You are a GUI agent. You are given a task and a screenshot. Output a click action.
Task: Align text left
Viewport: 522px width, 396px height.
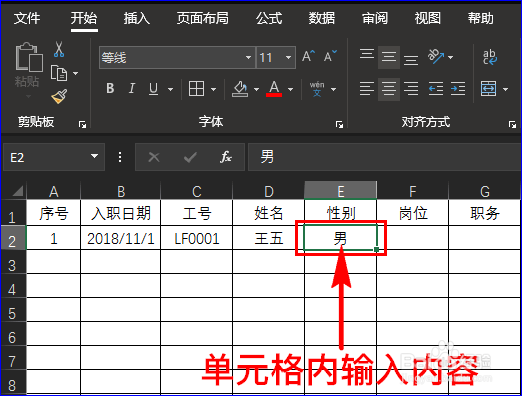(367, 89)
